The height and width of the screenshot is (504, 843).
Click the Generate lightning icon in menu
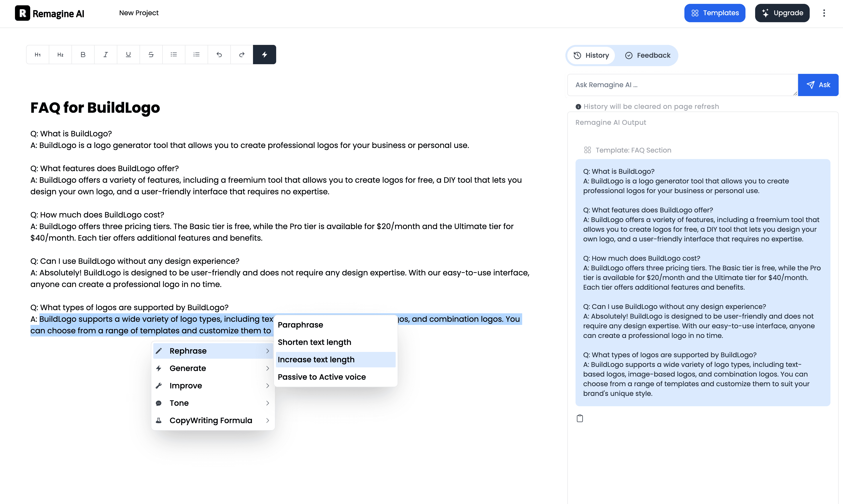159,369
